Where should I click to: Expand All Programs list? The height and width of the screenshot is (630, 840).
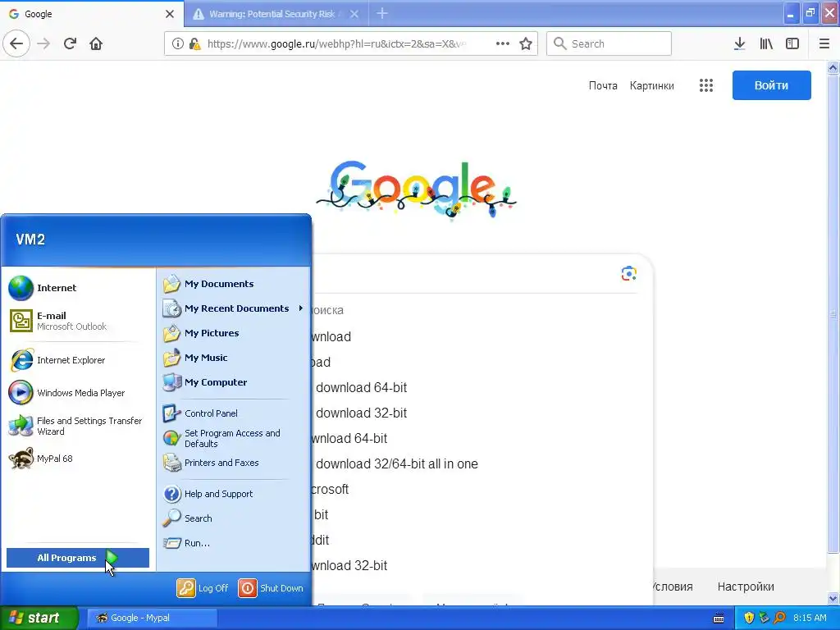coord(78,558)
